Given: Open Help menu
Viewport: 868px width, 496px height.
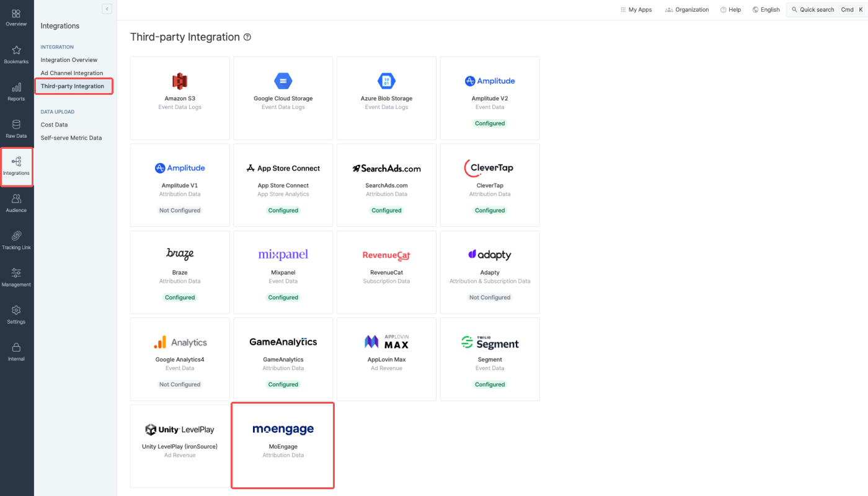Looking at the screenshot, I should click(730, 9).
